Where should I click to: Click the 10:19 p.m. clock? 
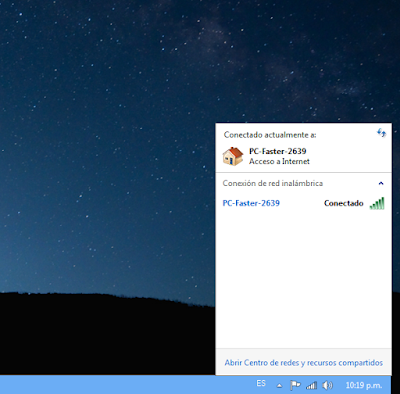(364, 386)
